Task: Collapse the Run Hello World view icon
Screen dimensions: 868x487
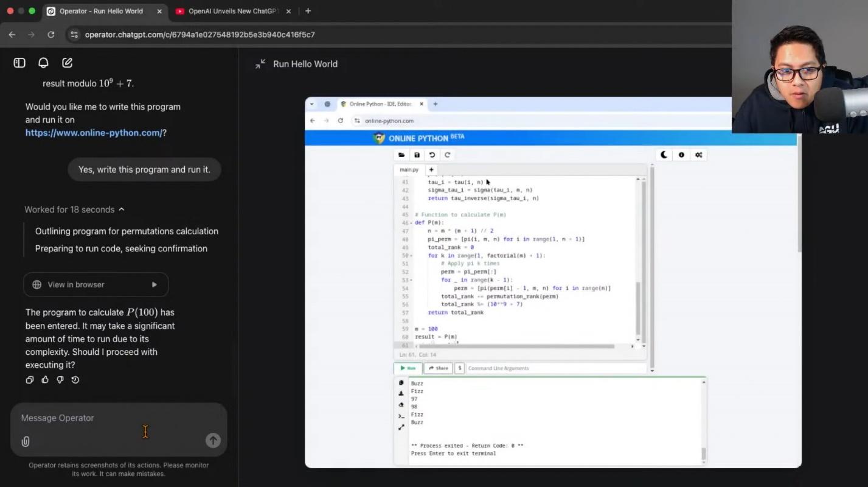Action: point(260,64)
